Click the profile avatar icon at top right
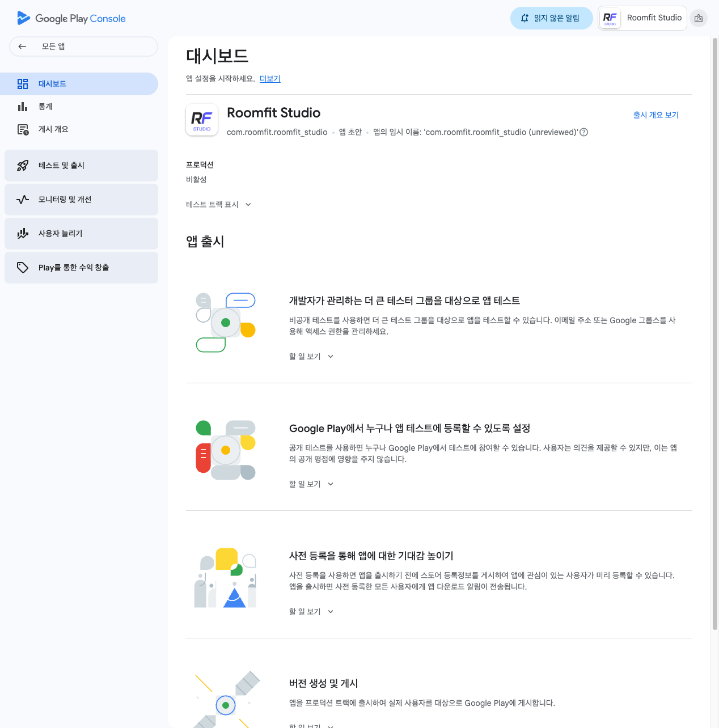Image resolution: width=719 pixels, height=728 pixels. pos(699,18)
